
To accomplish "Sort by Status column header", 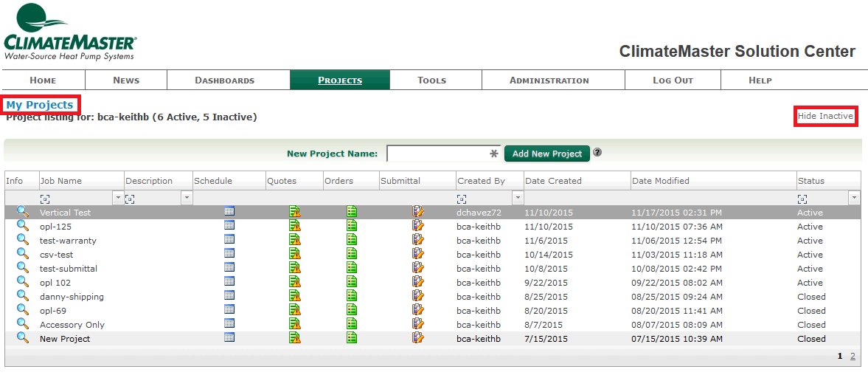I will [x=811, y=181].
